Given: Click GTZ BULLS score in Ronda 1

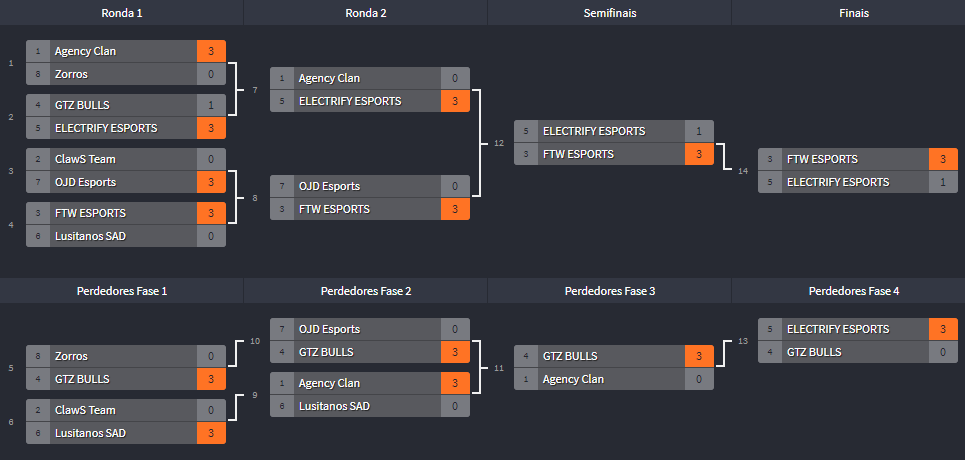Looking at the screenshot, I should point(211,105).
